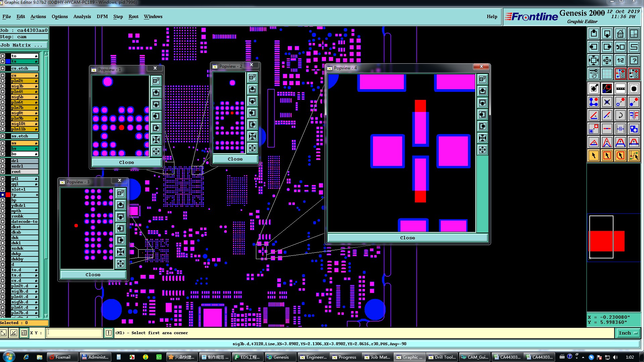Open the Inch units dropdown
The width and height of the screenshot is (644, 362).
pyautogui.click(x=627, y=333)
